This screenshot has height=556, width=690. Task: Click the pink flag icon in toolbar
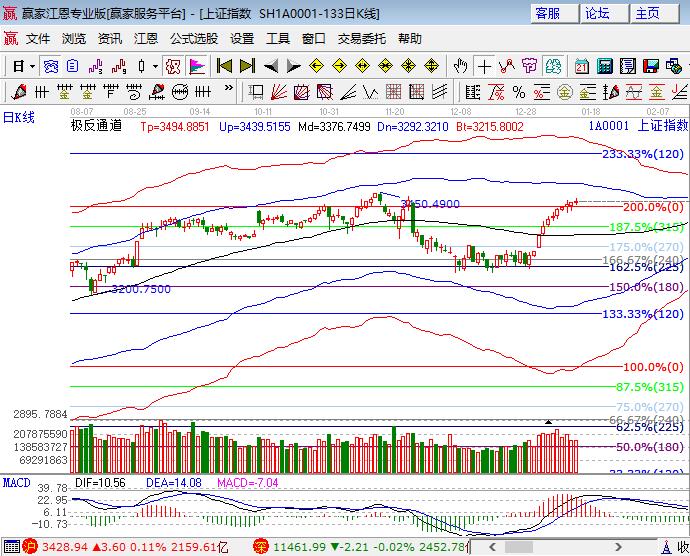(x=197, y=66)
